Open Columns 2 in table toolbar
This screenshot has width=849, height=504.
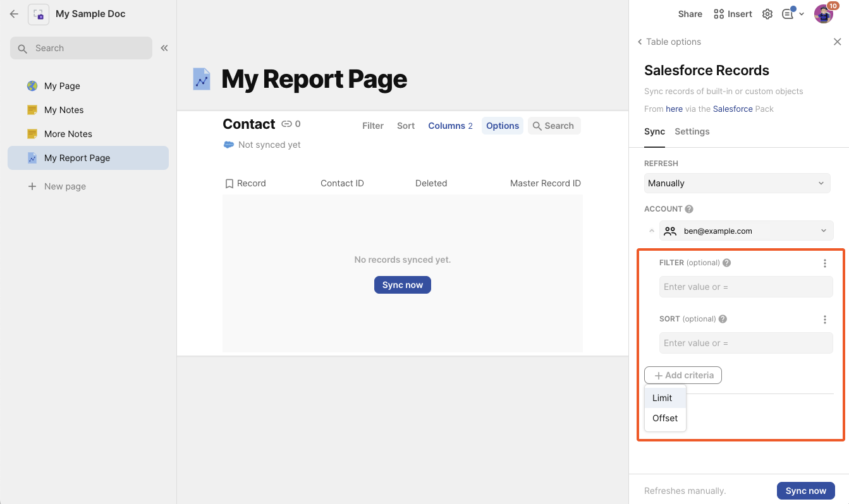451,126
